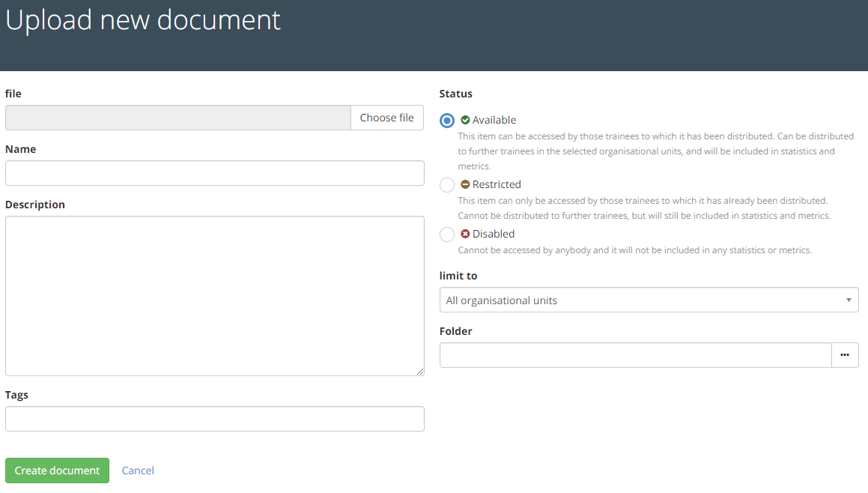Screen dimensions: 868x493
Task: Cancel the document upload
Action: coord(138,471)
